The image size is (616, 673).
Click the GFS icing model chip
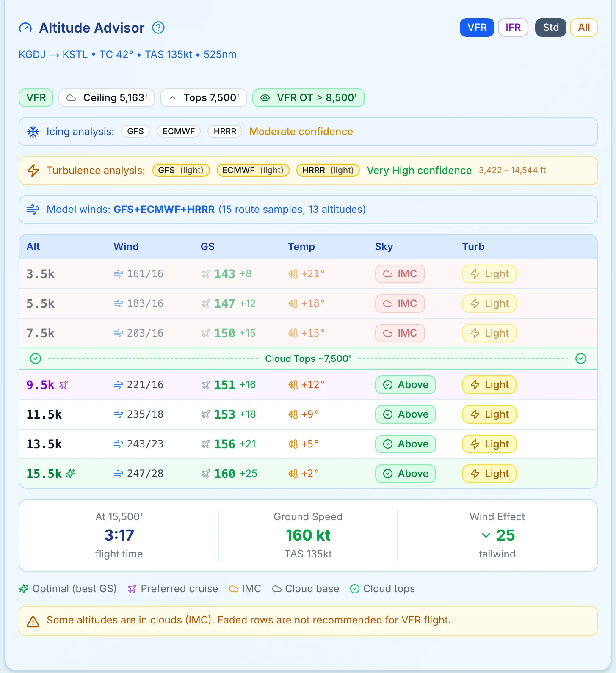[135, 131]
